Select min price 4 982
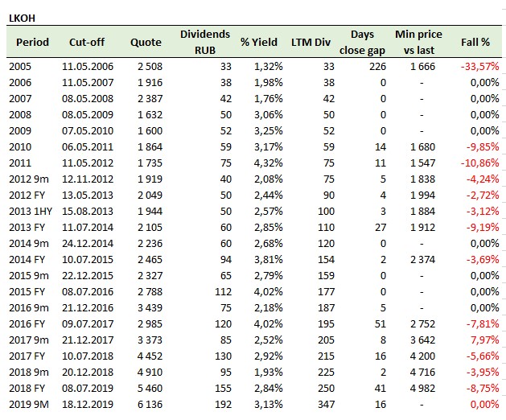The image size is (506, 420). pyautogui.click(x=423, y=389)
